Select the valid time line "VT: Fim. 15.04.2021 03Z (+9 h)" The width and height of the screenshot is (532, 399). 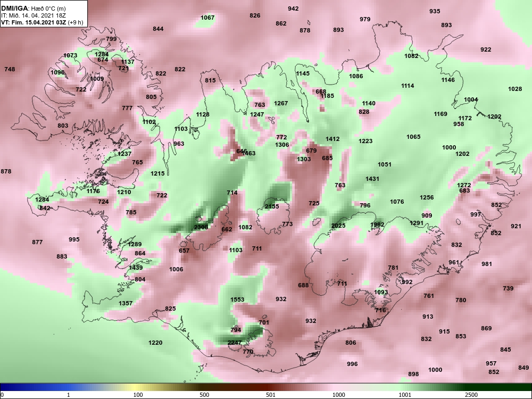click(42, 22)
